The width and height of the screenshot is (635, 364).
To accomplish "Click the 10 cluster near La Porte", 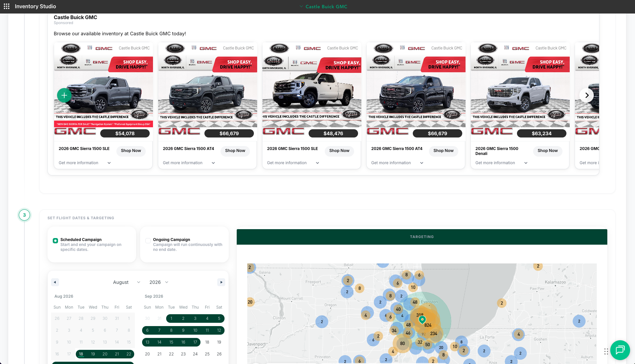I will (455, 347).
